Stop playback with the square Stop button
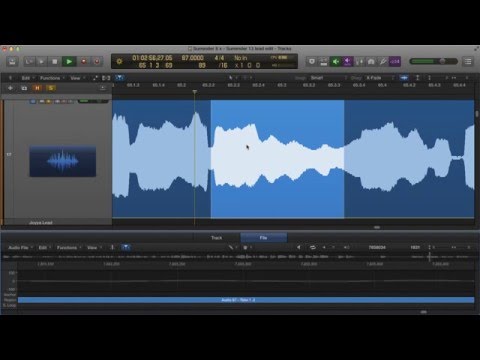This screenshot has width=480, height=360. pos(55,62)
